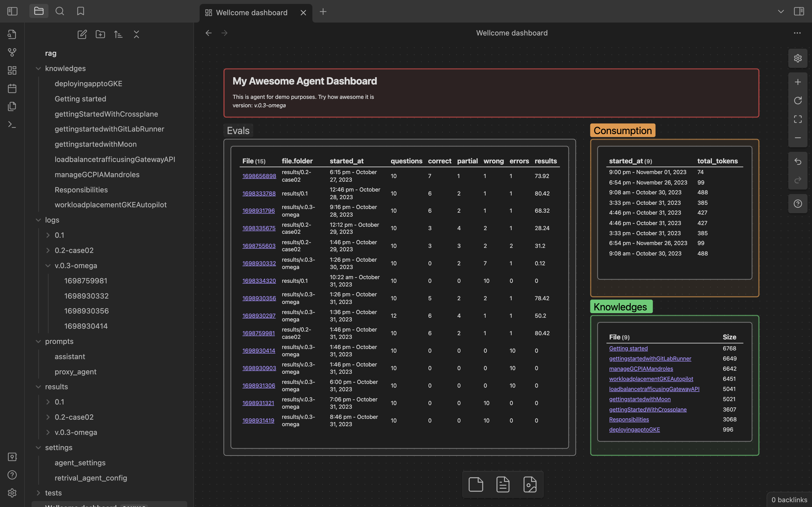Collapse the knowledges section
Viewport: 812px width, 507px height.
click(38, 68)
